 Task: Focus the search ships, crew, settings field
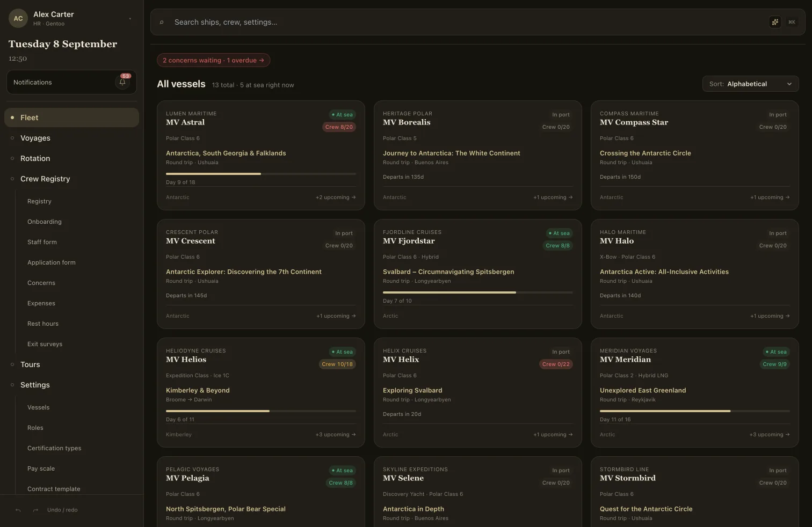(x=477, y=22)
